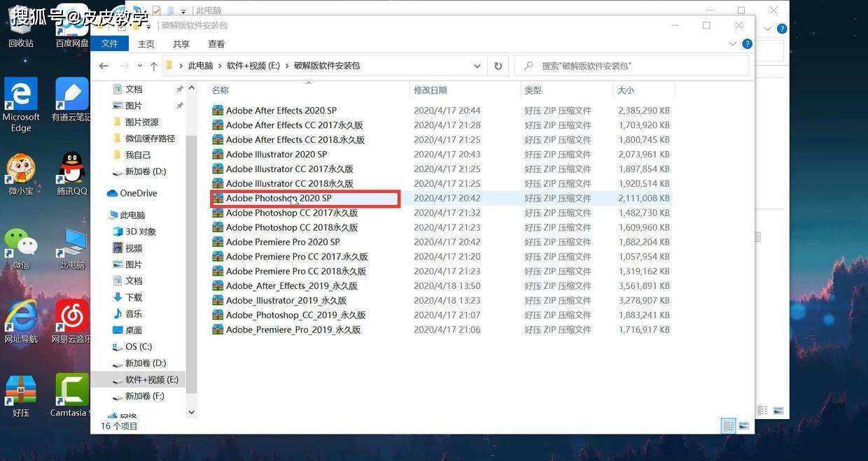The height and width of the screenshot is (461, 868).
Task: Click the up-arrow to go to parent folder
Action: [153, 65]
